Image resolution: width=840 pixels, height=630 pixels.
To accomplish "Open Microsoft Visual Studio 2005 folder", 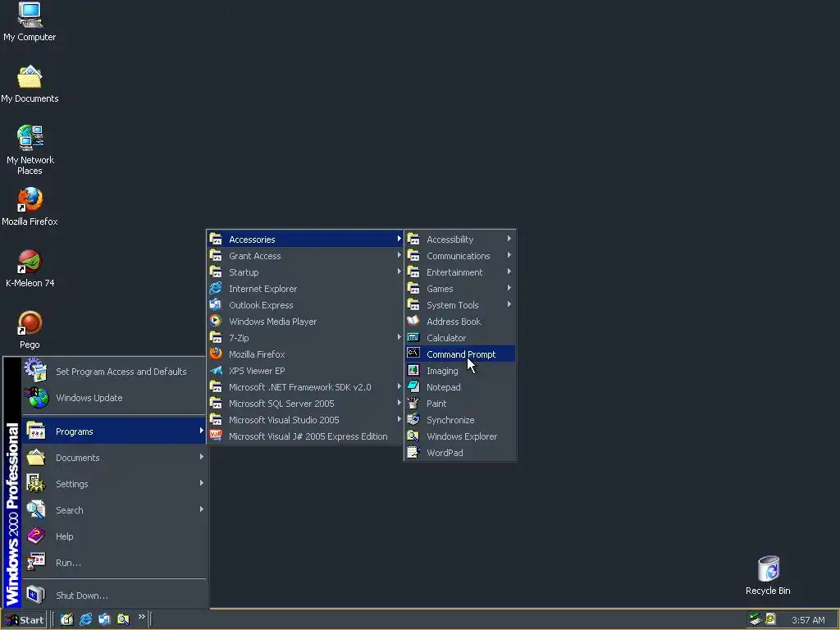I will pos(305,420).
